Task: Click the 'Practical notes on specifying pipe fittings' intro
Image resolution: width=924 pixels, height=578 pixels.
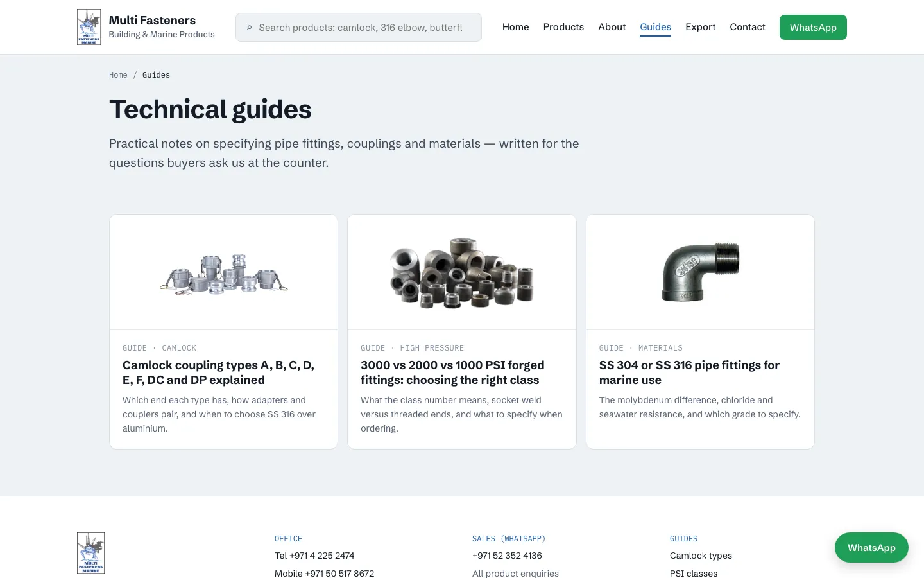Action: pos(344,153)
